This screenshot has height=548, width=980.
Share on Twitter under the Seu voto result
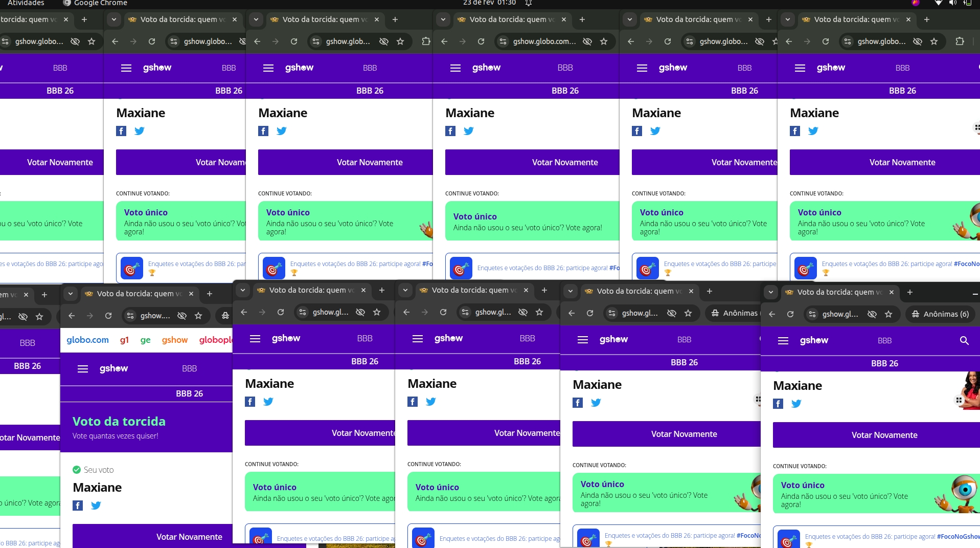[x=96, y=506]
